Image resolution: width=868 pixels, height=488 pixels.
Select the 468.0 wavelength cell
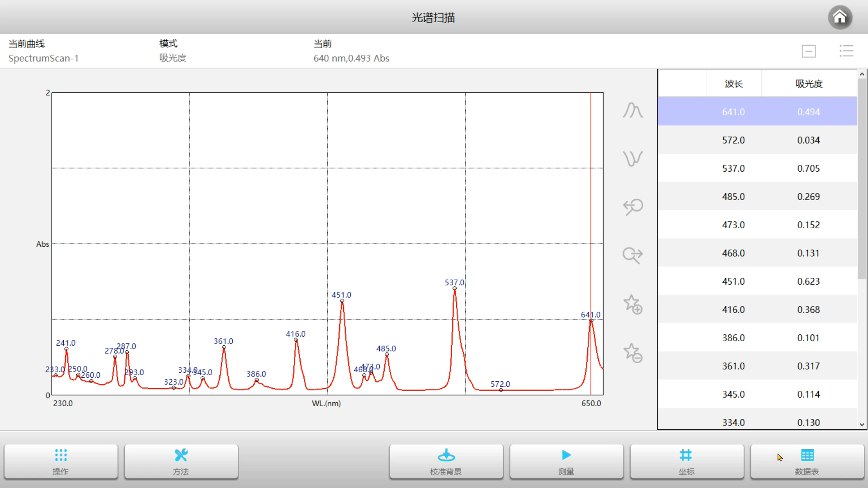click(733, 253)
